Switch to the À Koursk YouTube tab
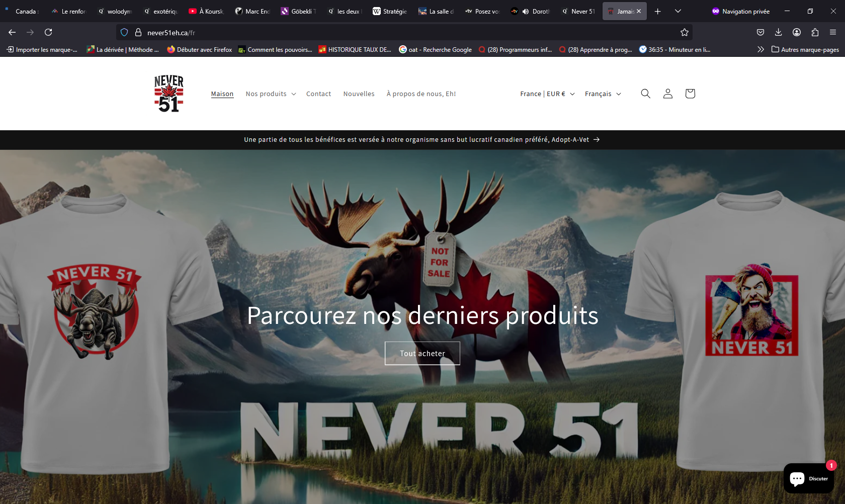845x504 pixels. coord(206,11)
